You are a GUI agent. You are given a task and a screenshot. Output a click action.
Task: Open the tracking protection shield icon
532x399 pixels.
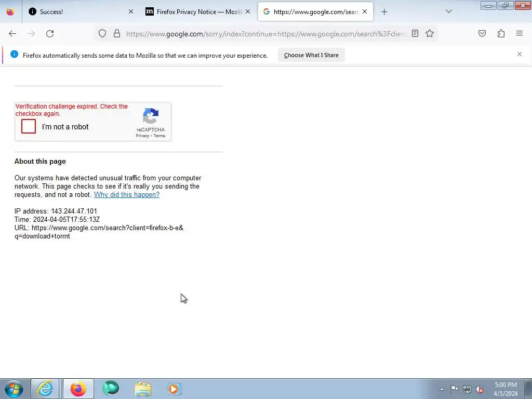coord(102,33)
